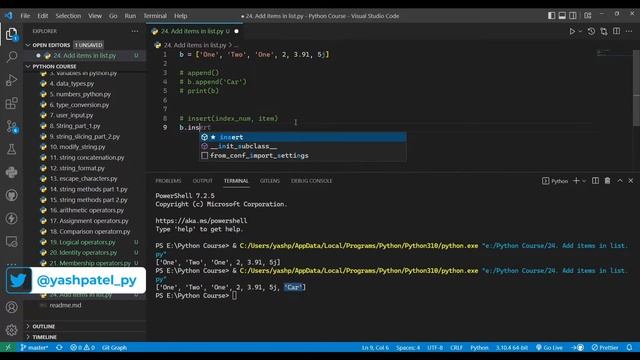Open the View menu
The width and height of the screenshot is (640, 360).
click(95, 16)
